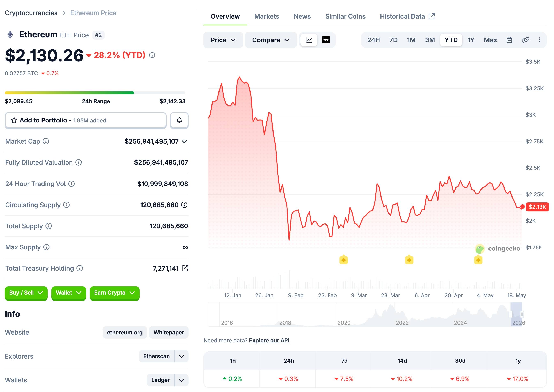
Task: Copy chart link icon
Action: click(x=525, y=40)
